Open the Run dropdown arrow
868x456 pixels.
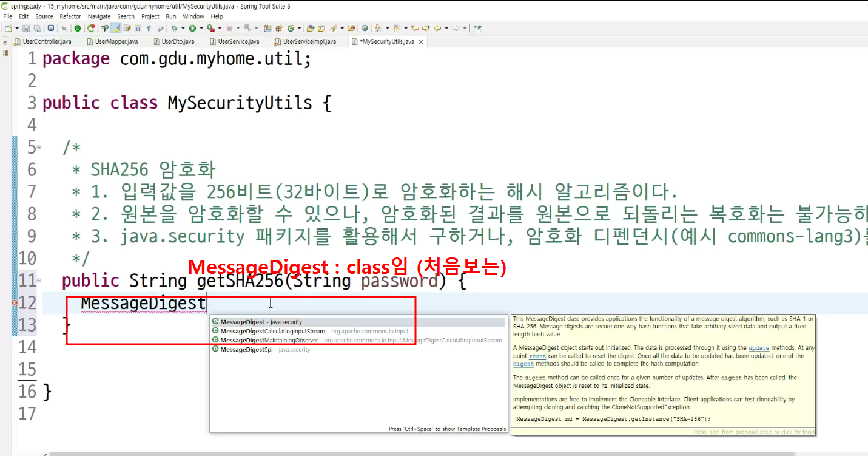coord(201,28)
